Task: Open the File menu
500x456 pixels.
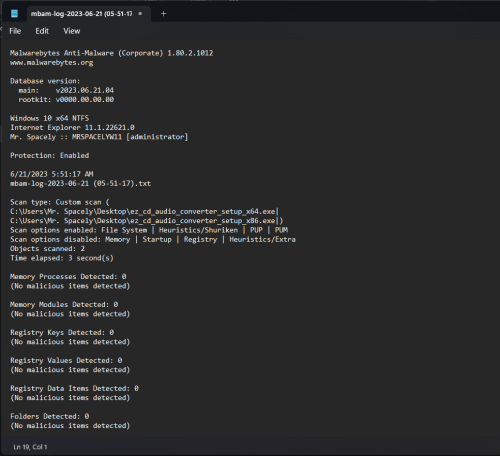Action: pos(15,31)
